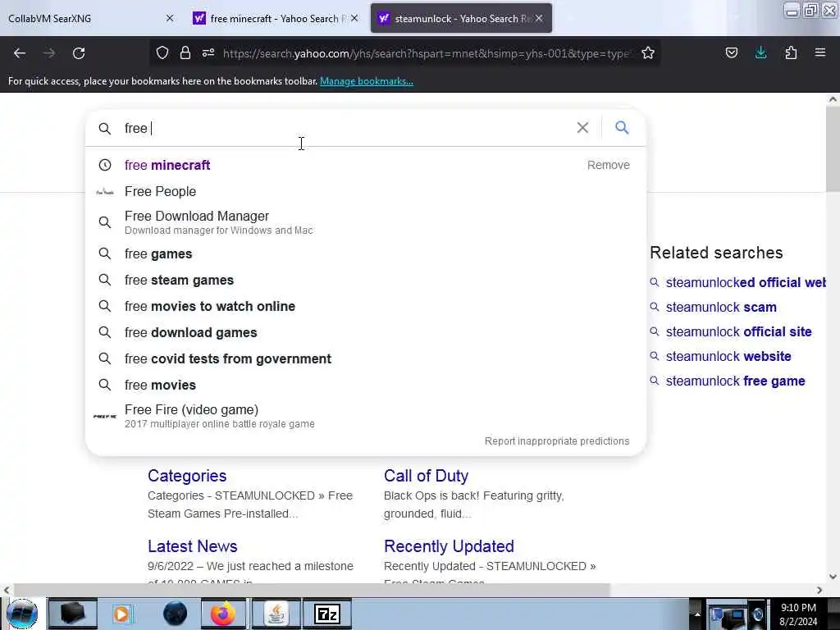Open the Save to Pocket icon

[732, 52]
